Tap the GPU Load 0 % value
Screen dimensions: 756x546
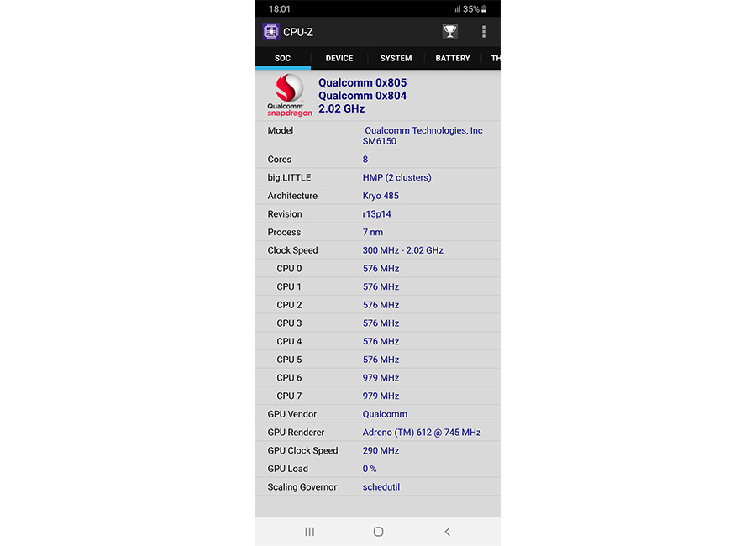370,469
